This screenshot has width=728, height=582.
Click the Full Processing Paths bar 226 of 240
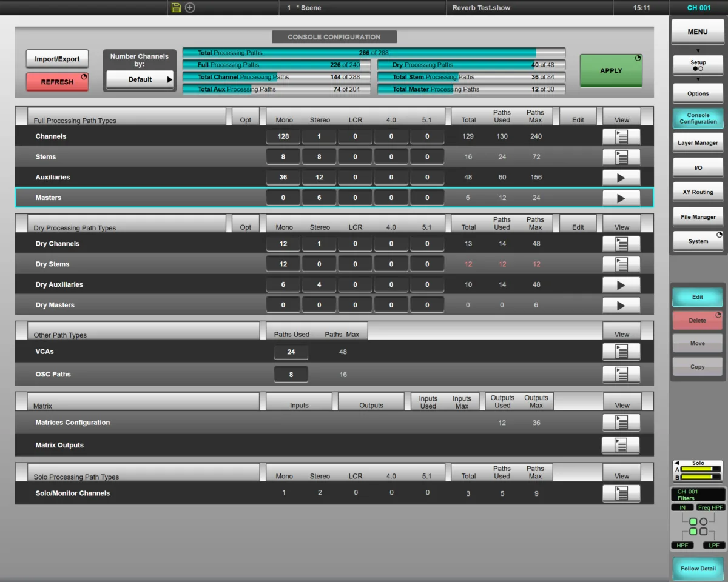[277, 65]
